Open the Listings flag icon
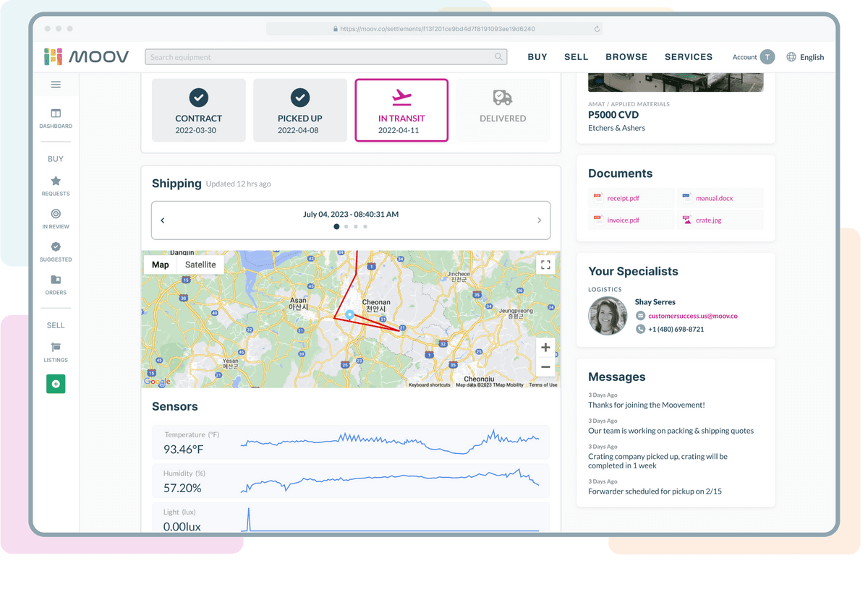 [x=56, y=348]
